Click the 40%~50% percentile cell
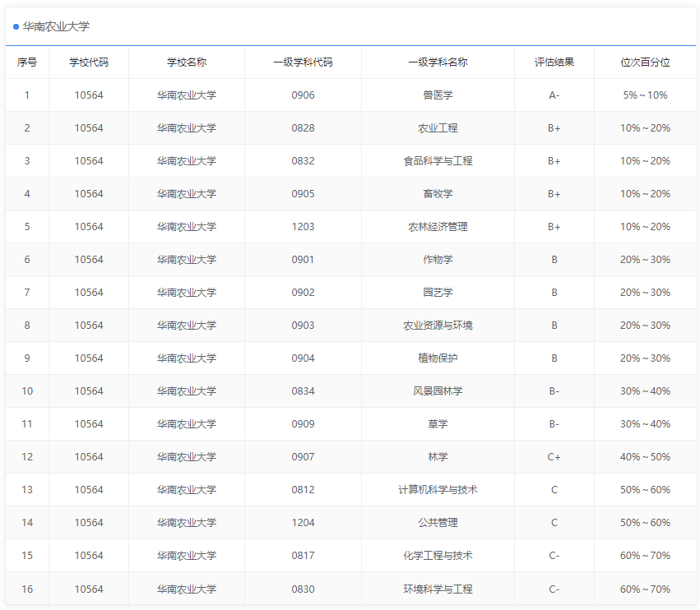 coord(645,457)
